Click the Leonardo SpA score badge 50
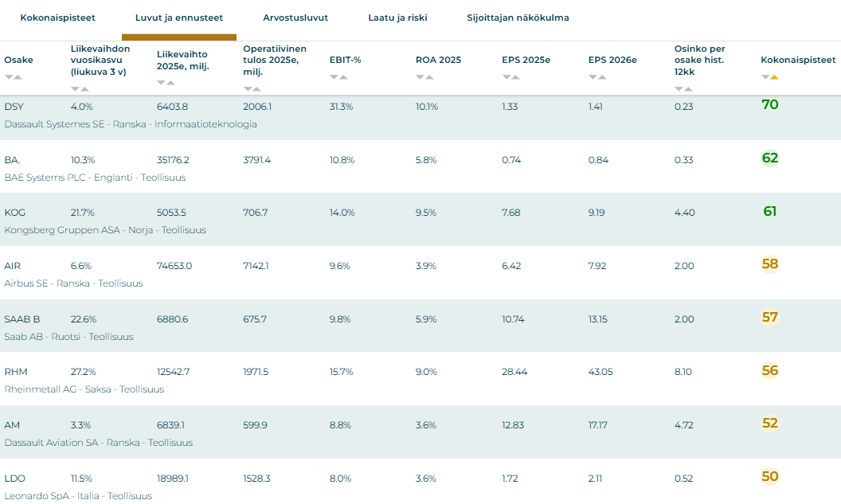Image resolution: width=841 pixels, height=504 pixels. pos(769,477)
